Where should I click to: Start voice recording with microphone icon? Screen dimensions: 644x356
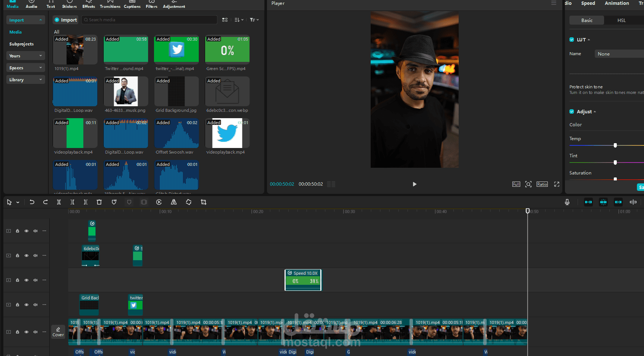567,202
